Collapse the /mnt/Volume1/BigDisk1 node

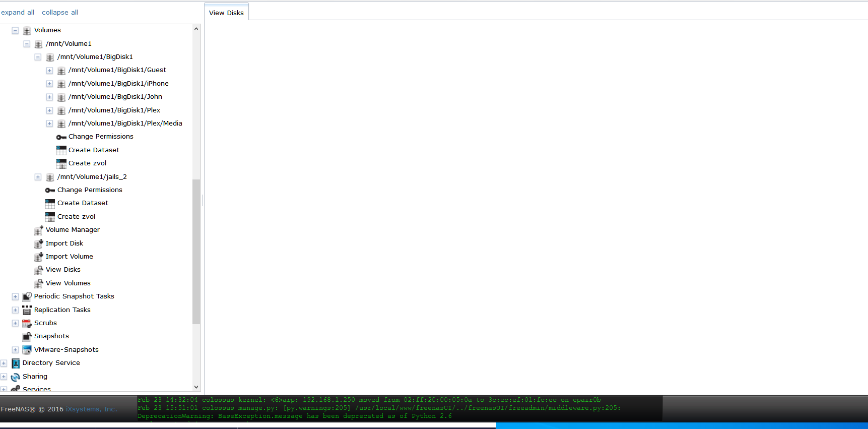point(38,57)
